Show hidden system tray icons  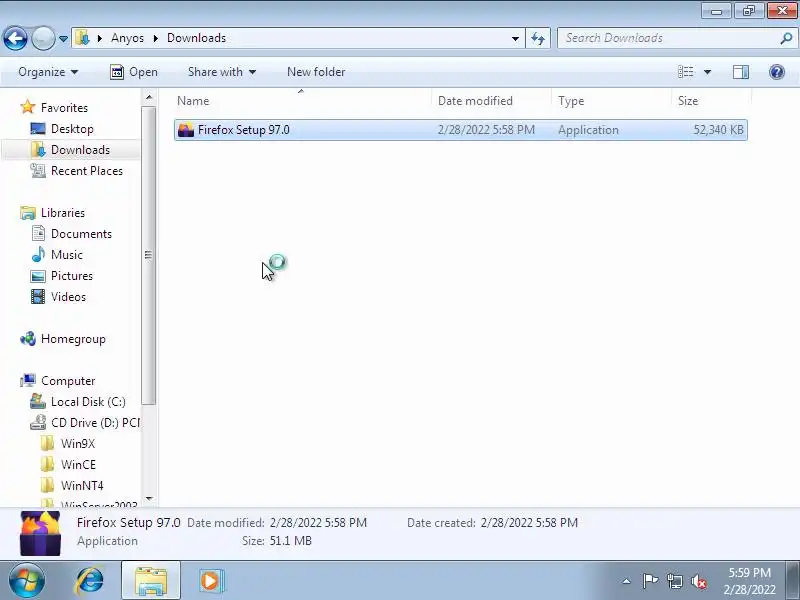pos(627,581)
